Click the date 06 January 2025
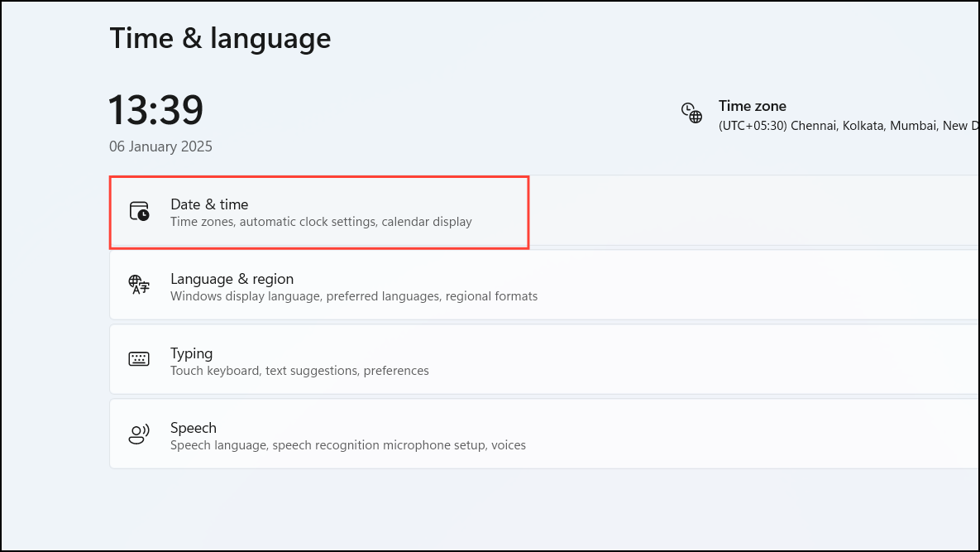Viewport: 980px width, 552px height. coord(160,146)
